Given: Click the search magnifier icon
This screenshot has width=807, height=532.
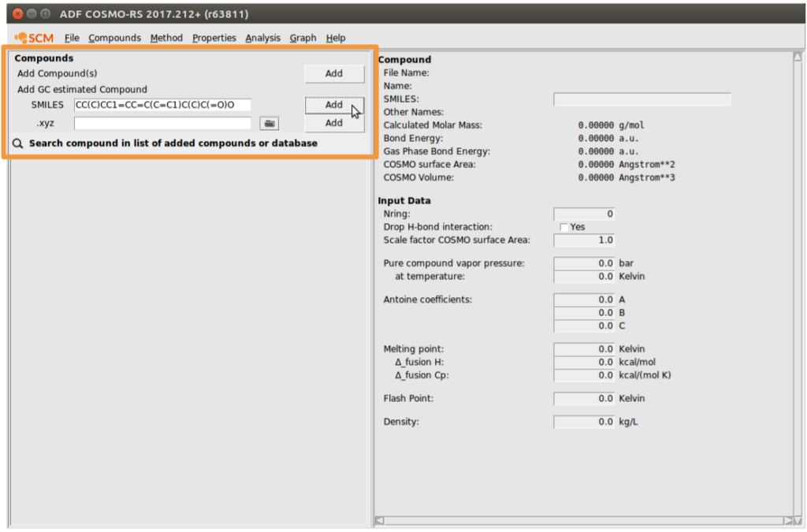Looking at the screenshot, I should pyautogui.click(x=18, y=143).
